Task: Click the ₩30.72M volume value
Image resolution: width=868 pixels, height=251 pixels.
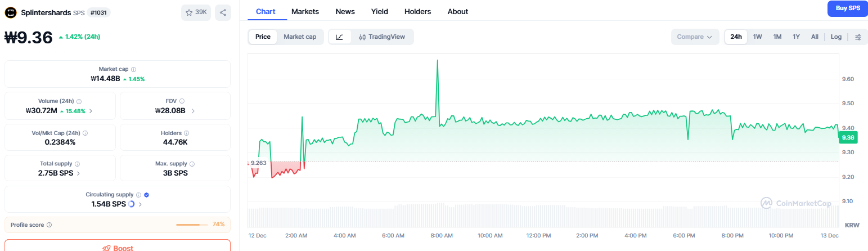Action: click(41, 111)
